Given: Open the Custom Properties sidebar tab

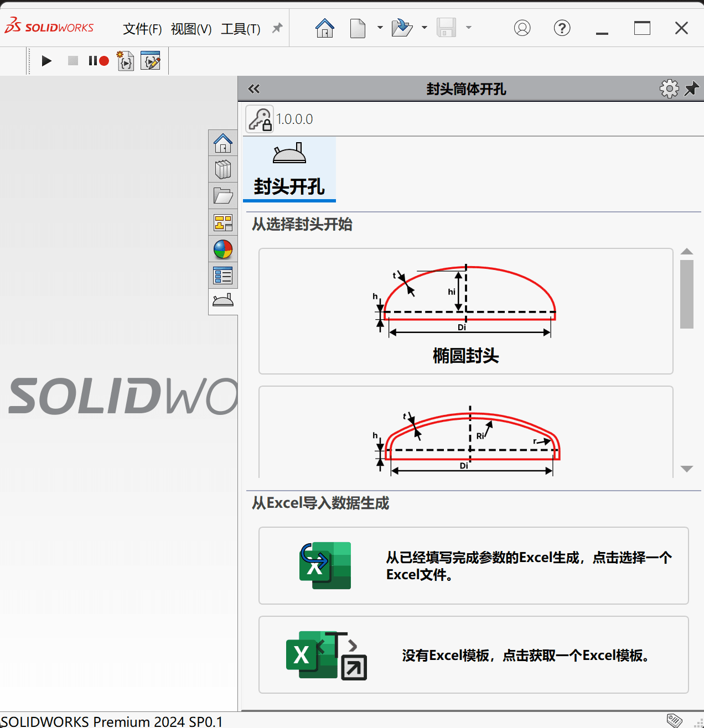Looking at the screenshot, I should [x=223, y=275].
